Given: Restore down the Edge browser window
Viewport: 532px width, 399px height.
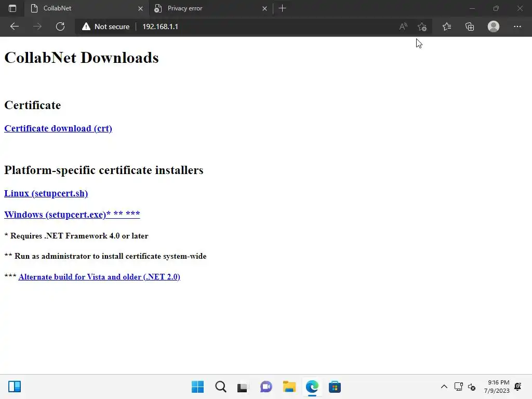Looking at the screenshot, I should (496, 8).
